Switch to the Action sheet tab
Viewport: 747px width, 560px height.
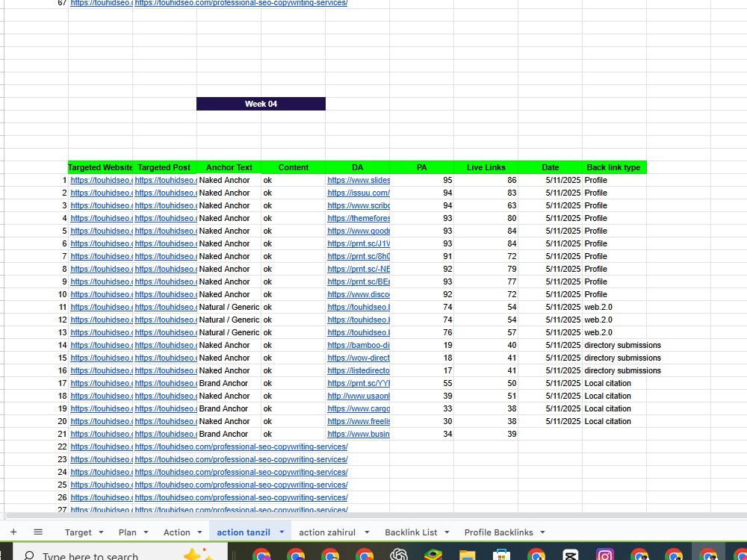tap(177, 532)
